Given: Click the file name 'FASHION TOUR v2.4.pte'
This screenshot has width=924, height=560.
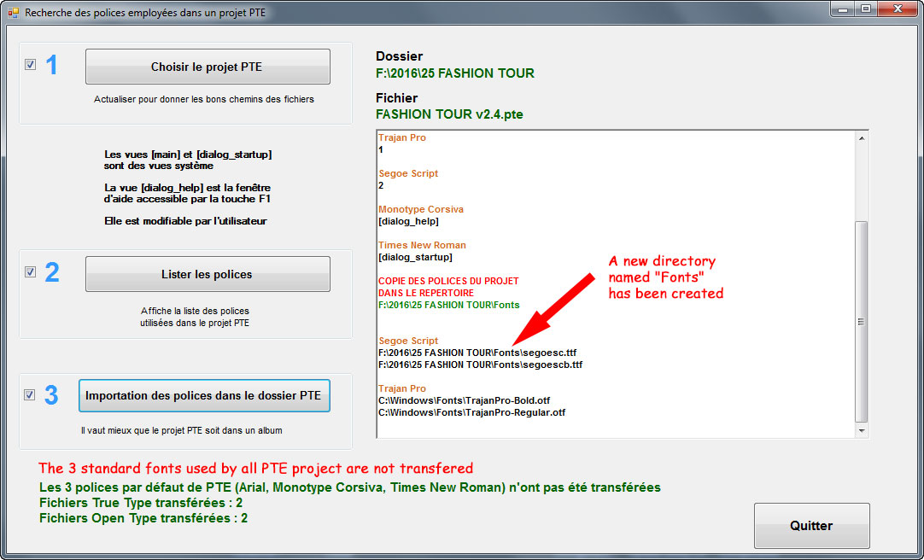Looking at the screenshot, I should pyautogui.click(x=450, y=114).
